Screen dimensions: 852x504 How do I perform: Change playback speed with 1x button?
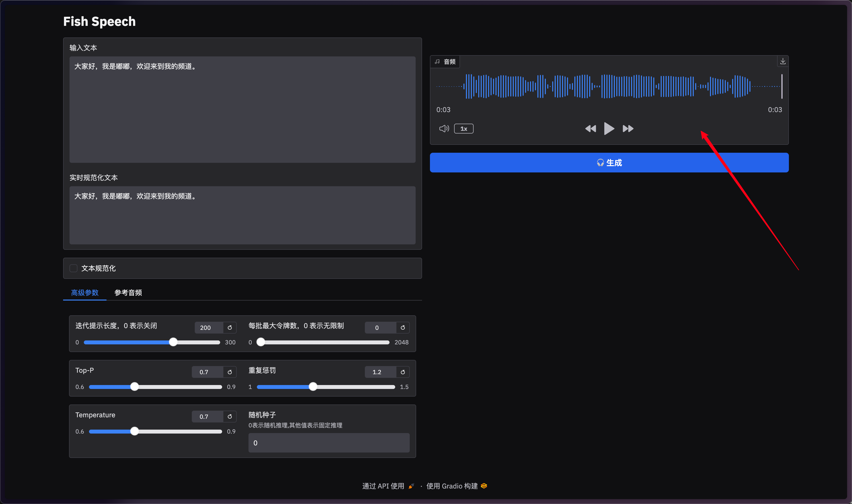(463, 129)
